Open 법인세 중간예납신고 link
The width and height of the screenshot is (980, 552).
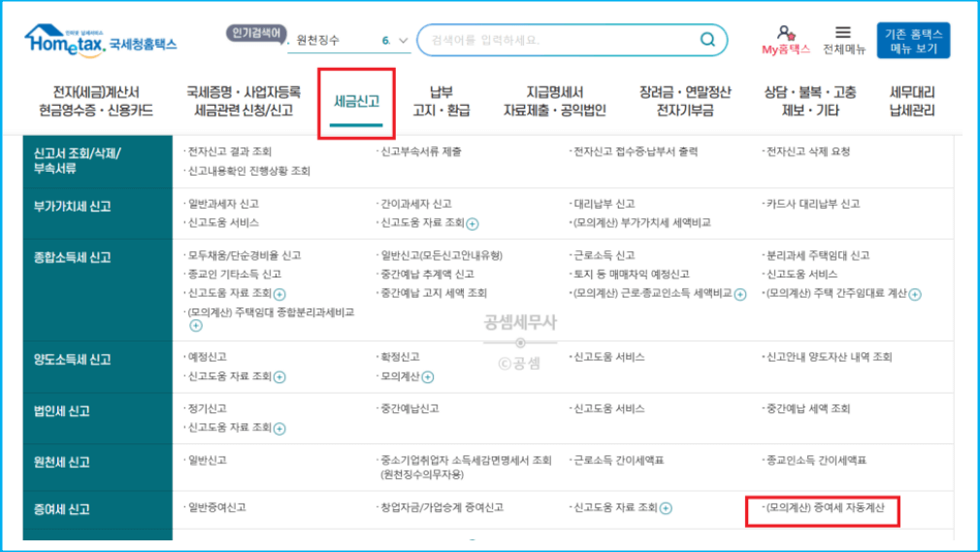(410, 408)
